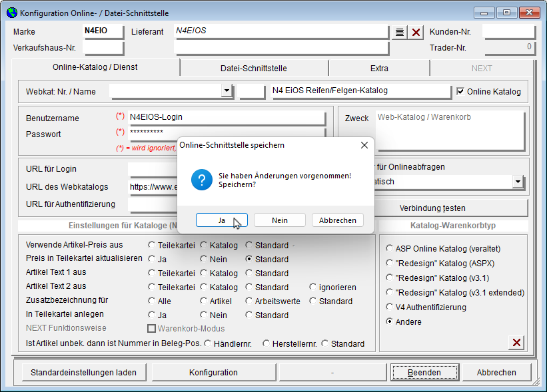547x392 pixels.
Task: Click the question mark dialog icon
Action: click(x=202, y=180)
